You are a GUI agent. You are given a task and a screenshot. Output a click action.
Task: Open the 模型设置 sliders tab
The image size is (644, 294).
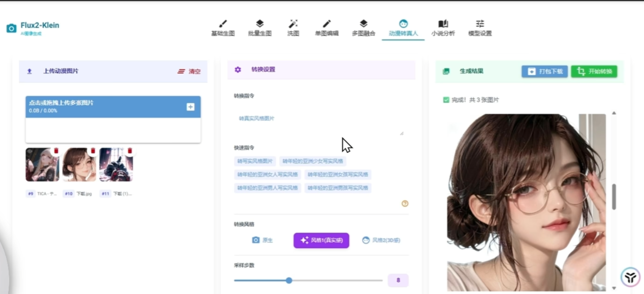[480, 28]
